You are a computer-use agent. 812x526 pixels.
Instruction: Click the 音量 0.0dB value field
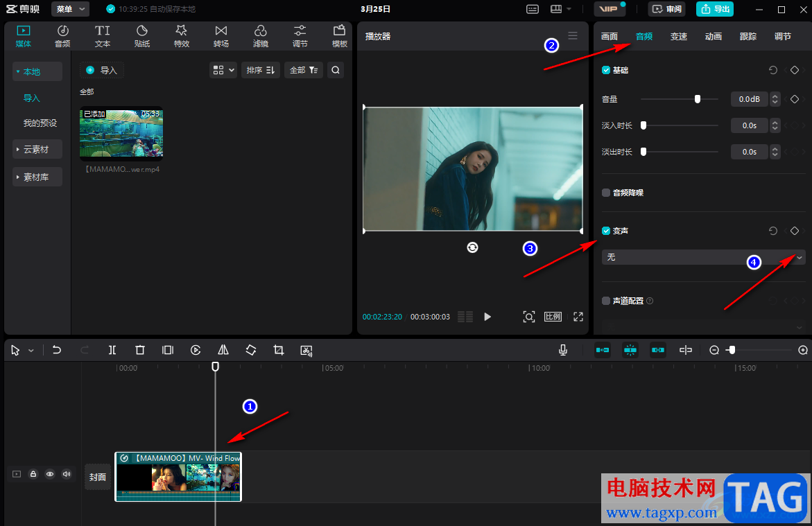point(750,99)
